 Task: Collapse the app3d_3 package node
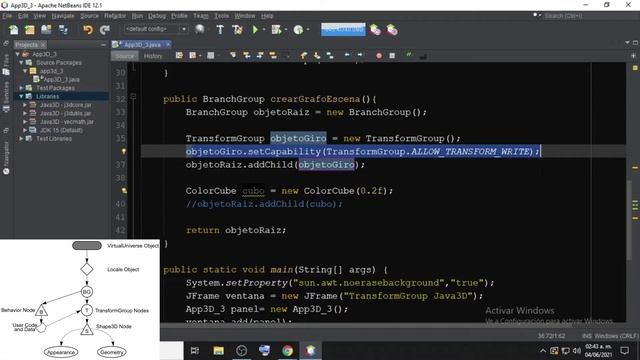[x=25, y=71]
